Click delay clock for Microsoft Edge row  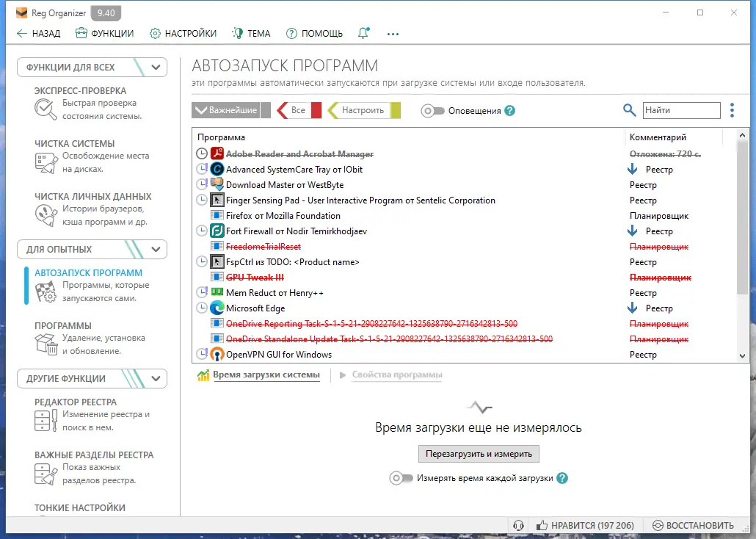point(202,308)
